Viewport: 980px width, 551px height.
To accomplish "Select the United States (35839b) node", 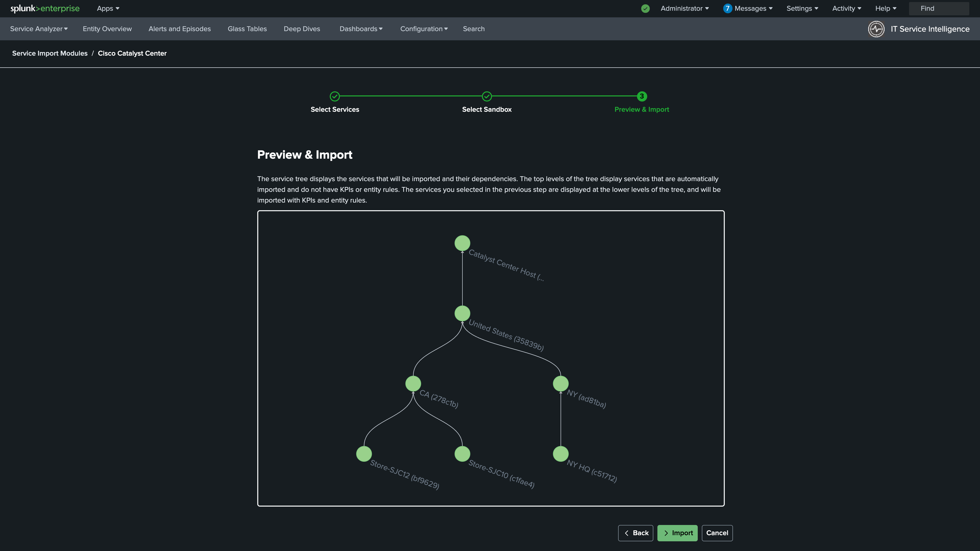I will tap(462, 313).
